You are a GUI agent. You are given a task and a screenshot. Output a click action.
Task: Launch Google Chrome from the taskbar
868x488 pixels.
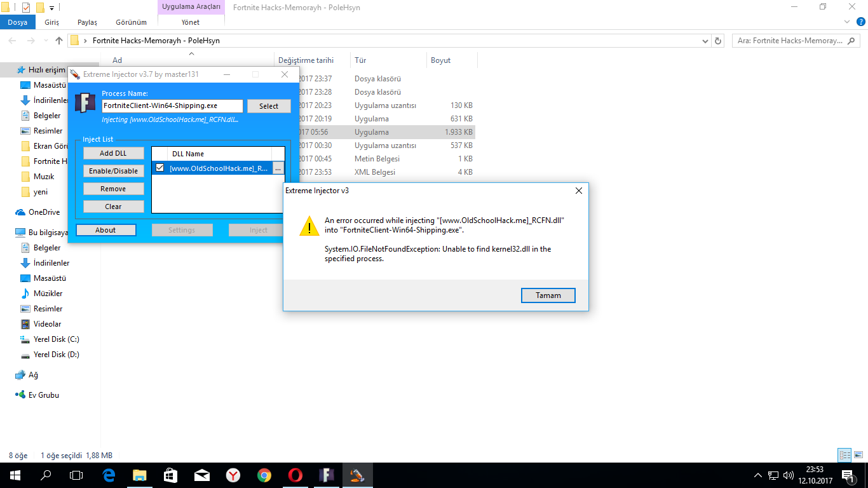point(264,475)
